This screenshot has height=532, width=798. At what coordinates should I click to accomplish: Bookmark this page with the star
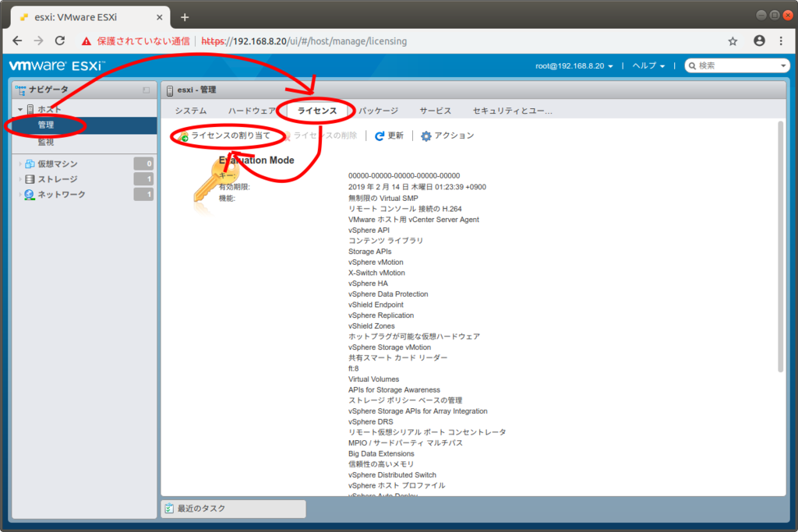pos(733,41)
